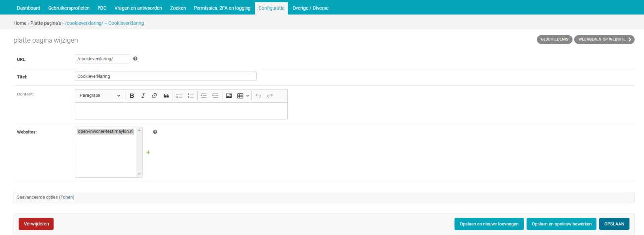Insert a link via editor toolbar

tap(154, 95)
